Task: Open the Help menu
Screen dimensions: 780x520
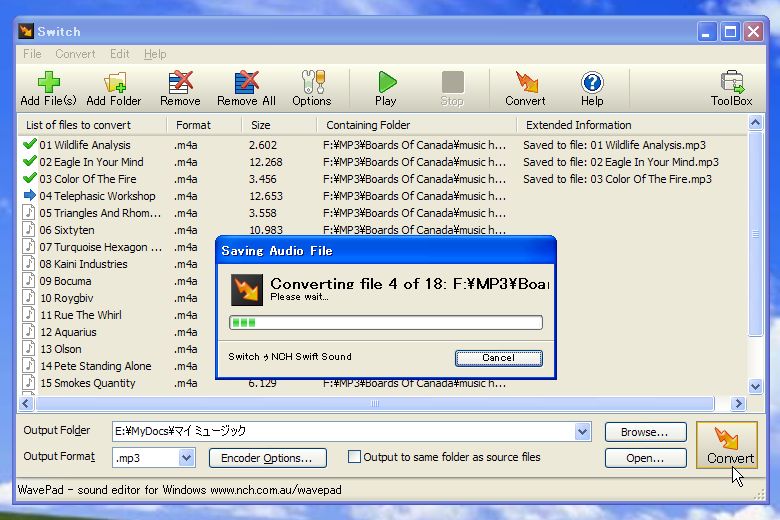Action: (x=155, y=54)
